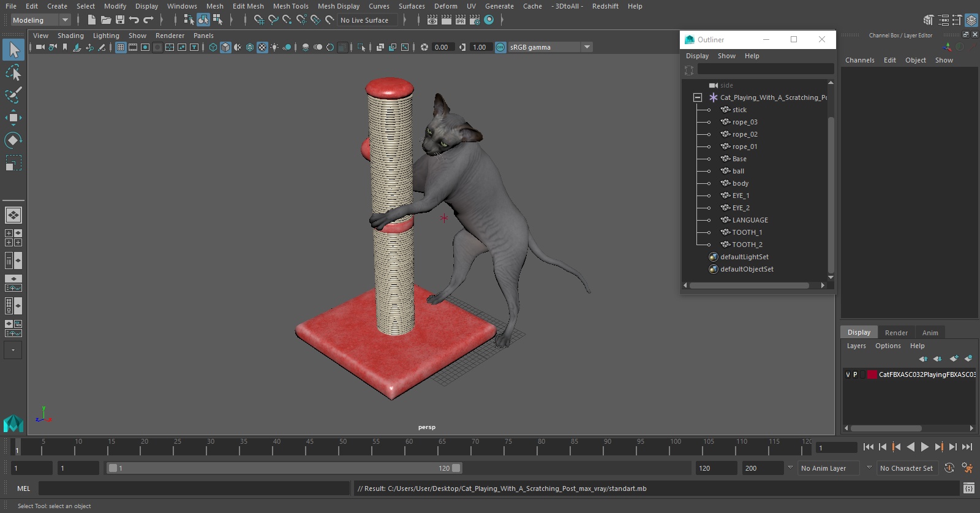Open the Redshift menu
980x513 pixels.
point(605,6)
